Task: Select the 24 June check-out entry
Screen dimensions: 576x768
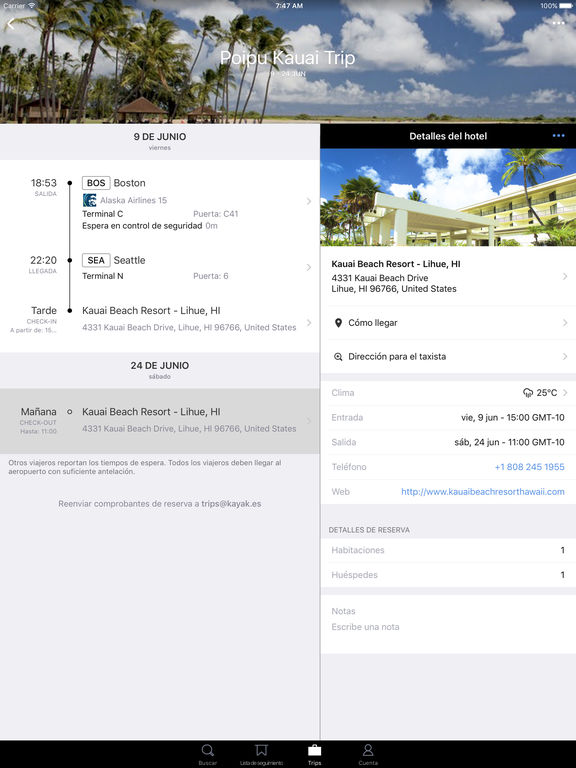Action: (160, 421)
